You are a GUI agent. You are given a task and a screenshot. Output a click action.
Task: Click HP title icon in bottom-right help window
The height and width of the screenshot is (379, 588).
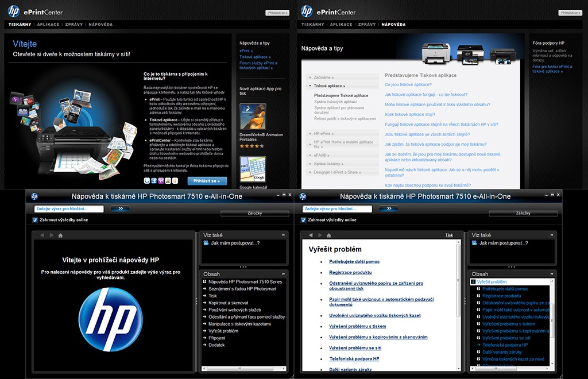(x=303, y=196)
